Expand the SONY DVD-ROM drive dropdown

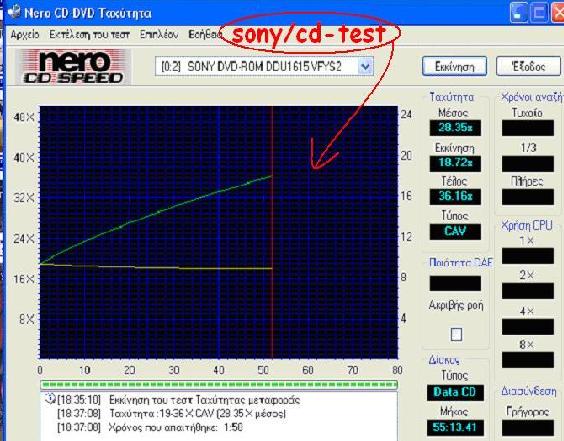[x=365, y=66]
